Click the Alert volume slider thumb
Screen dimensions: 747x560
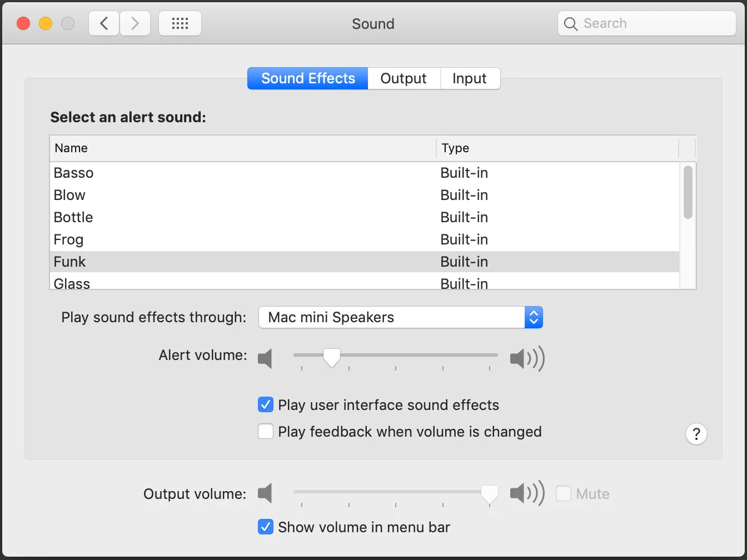click(x=332, y=357)
